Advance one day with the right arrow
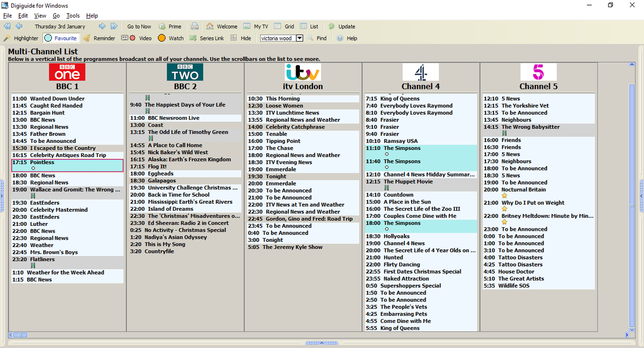Screen dimensions: 644x348 [102, 26]
